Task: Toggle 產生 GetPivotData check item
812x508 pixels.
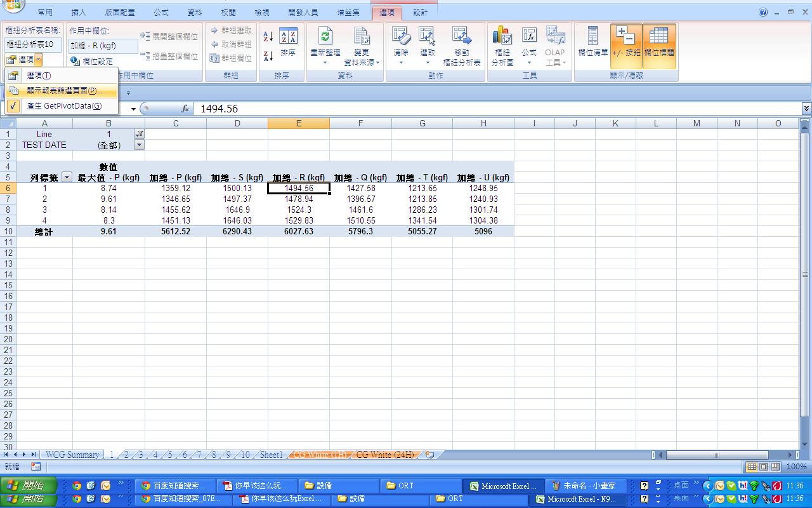Action: [61, 106]
